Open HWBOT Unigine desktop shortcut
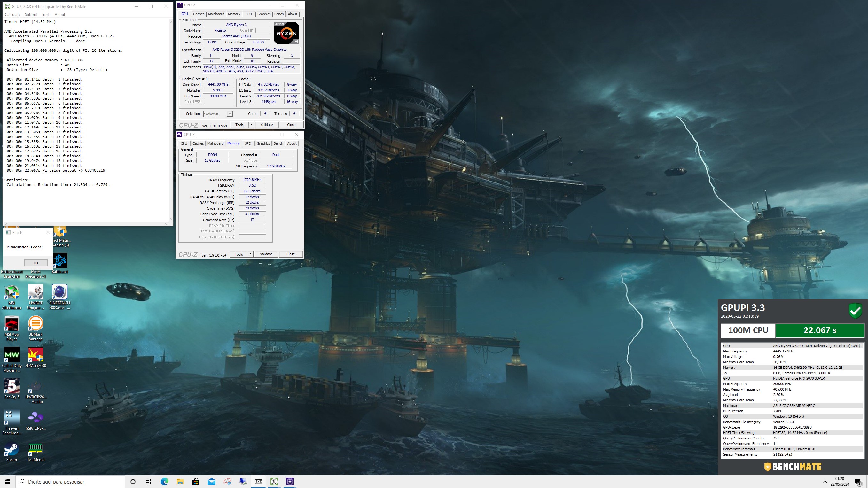This screenshot has width=868, height=488. click(x=36, y=297)
